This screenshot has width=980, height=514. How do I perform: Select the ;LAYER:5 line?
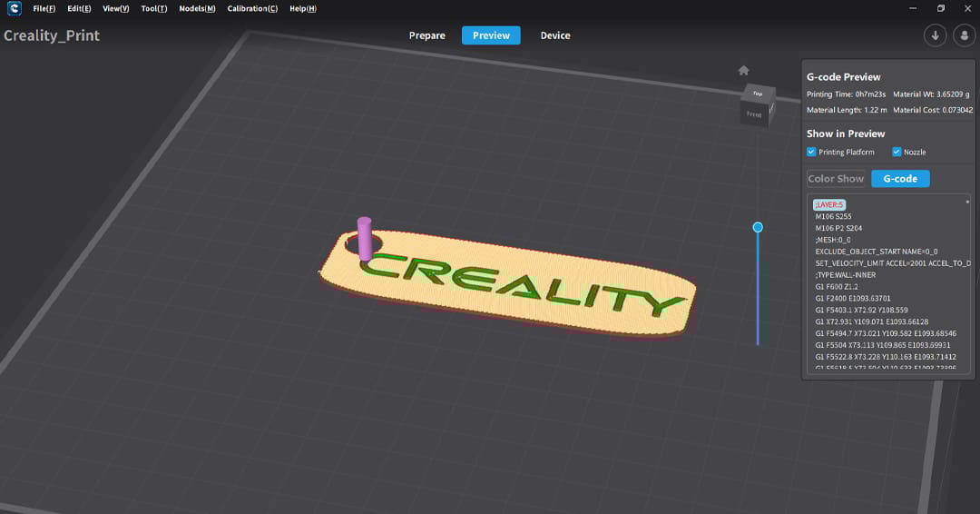tap(828, 204)
